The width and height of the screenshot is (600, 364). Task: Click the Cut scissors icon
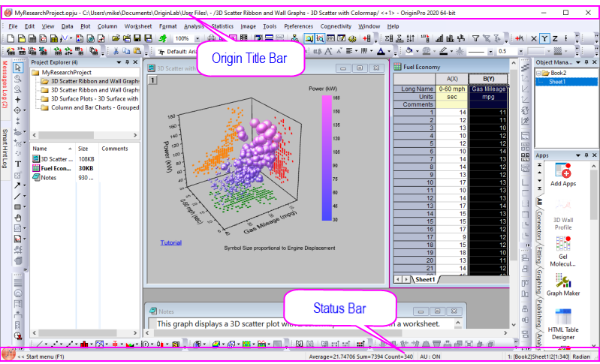click(116, 51)
